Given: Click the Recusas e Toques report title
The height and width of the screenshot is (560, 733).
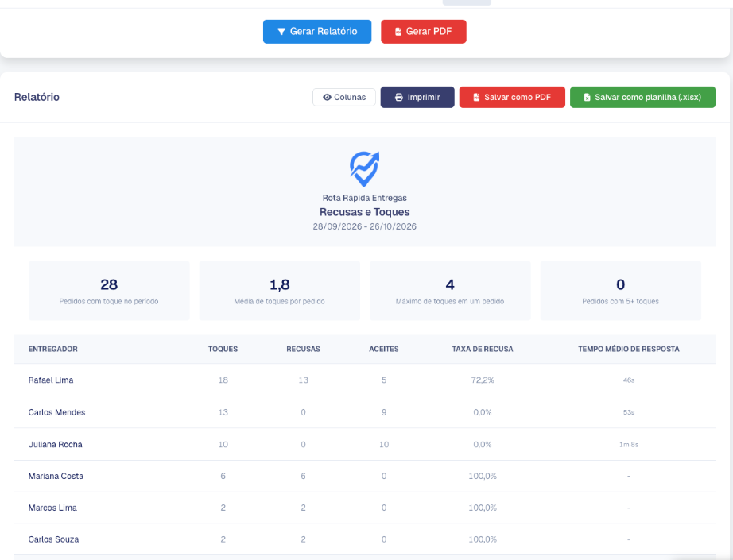Looking at the screenshot, I should pyautogui.click(x=365, y=212).
